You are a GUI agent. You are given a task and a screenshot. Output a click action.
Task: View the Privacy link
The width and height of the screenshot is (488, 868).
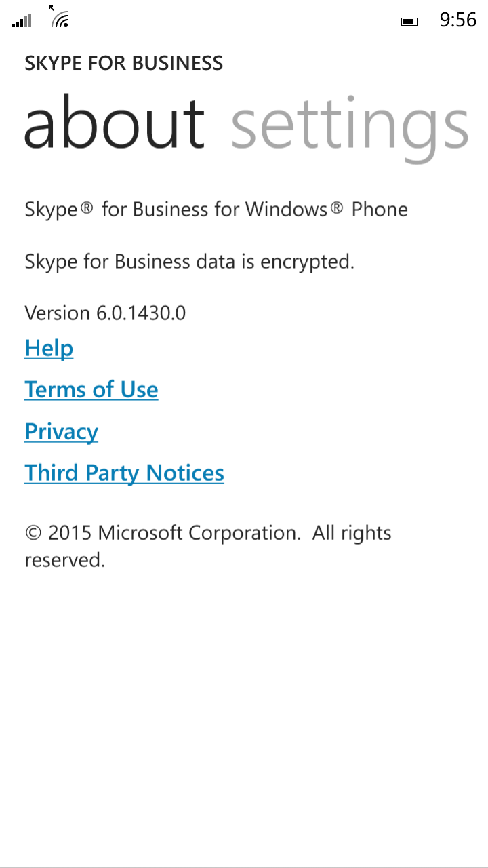click(62, 432)
